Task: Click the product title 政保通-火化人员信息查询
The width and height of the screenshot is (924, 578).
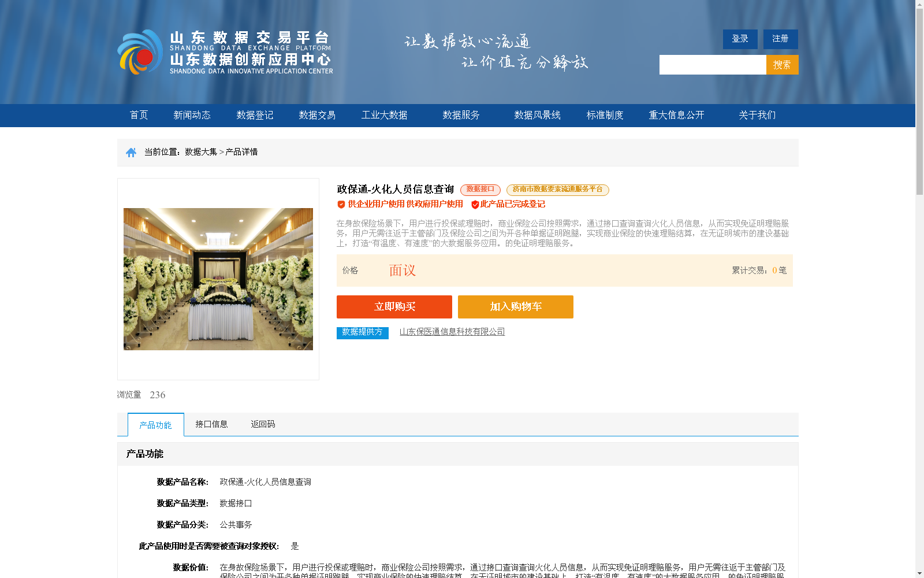Action: click(396, 190)
